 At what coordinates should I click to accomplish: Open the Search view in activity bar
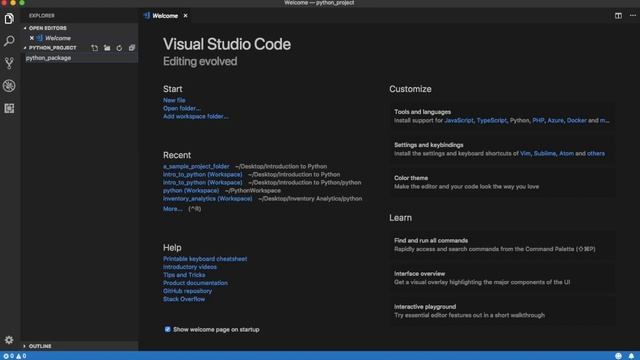[x=9, y=41]
